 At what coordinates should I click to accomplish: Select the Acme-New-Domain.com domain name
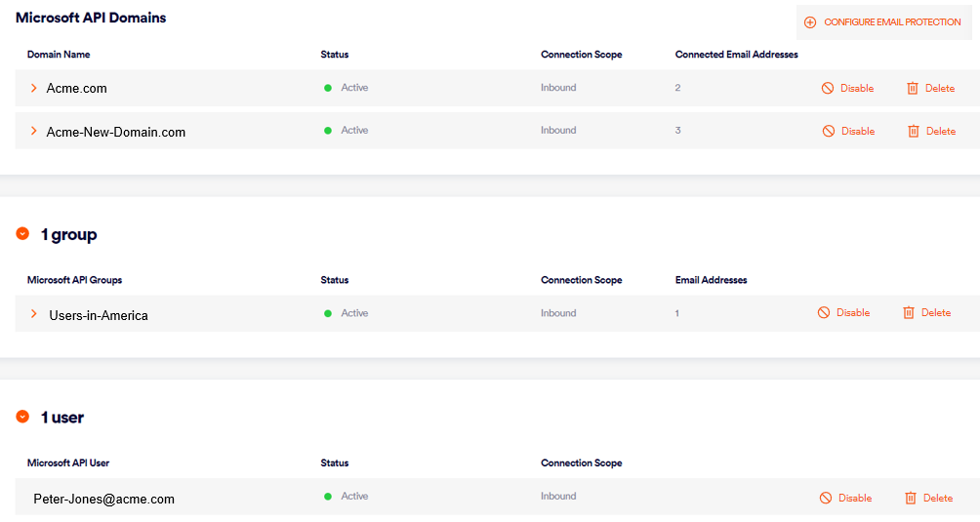pyautogui.click(x=115, y=132)
